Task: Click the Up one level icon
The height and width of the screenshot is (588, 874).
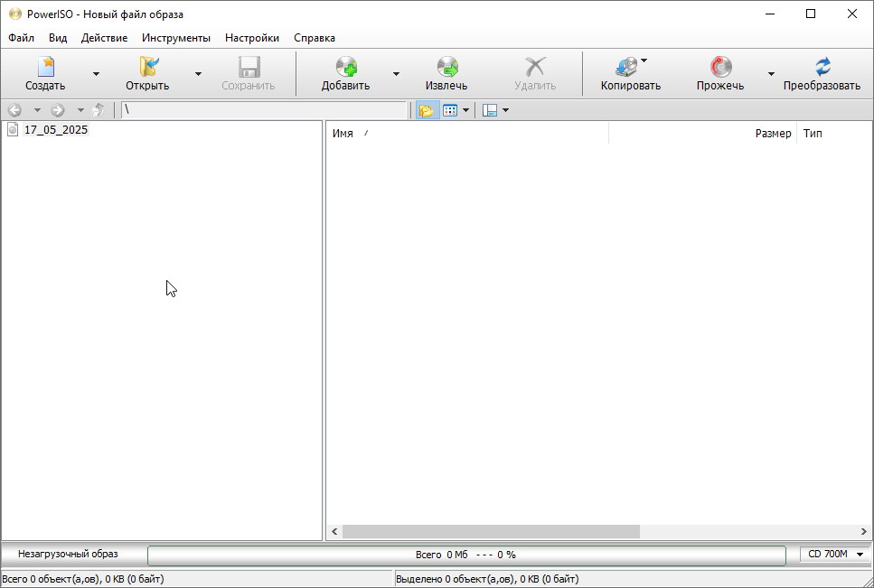Action: [99, 110]
